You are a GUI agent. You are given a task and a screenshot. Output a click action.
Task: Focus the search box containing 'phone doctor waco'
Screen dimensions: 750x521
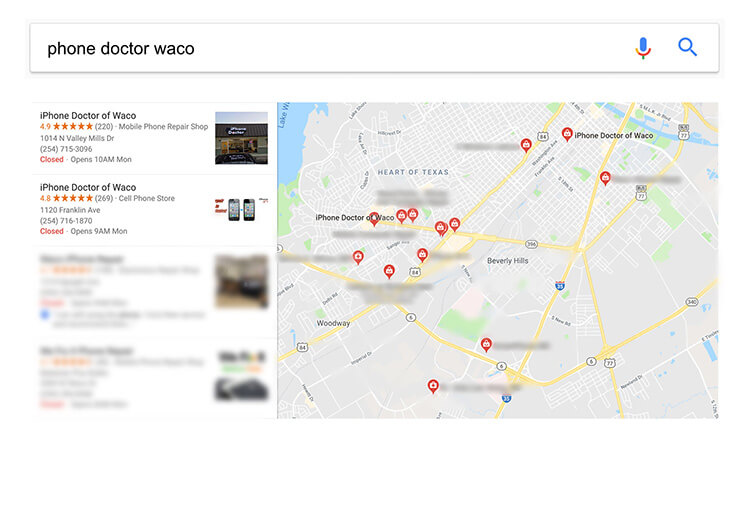(320, 48)
